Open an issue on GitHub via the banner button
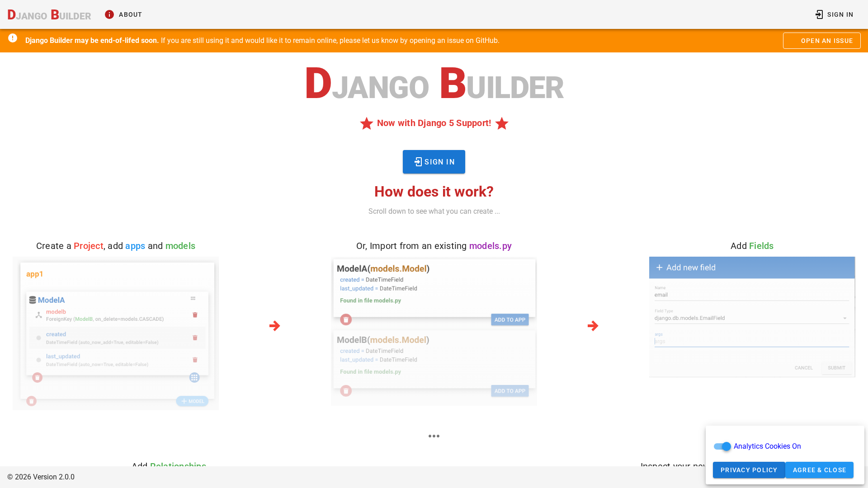 click(x=822, y=41)
